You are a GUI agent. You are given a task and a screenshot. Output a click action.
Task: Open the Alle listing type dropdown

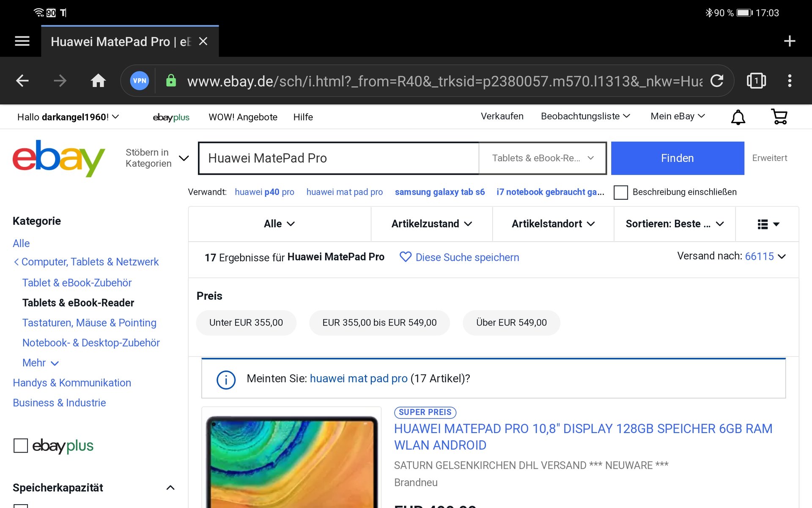(x=280, y=224)
